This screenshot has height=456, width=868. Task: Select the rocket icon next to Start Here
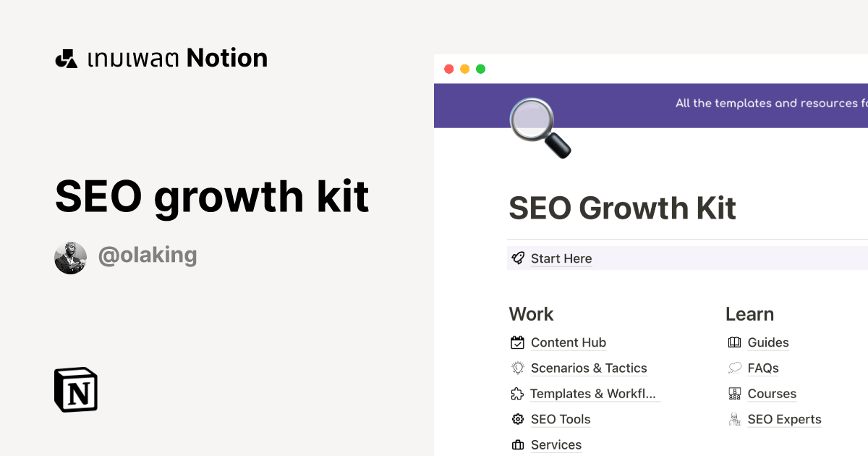coord(518,258)
